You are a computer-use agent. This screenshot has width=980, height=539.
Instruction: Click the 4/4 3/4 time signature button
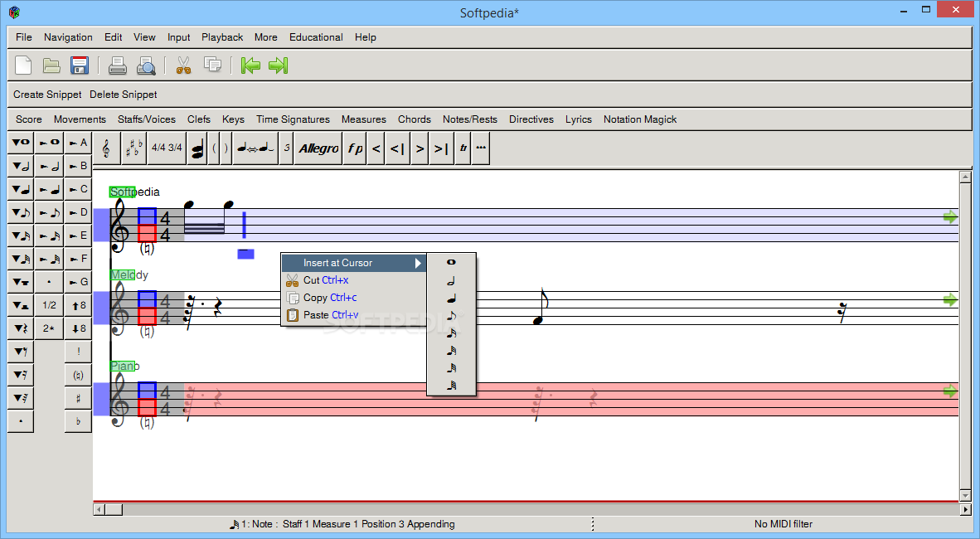click(x=167, y=148)
